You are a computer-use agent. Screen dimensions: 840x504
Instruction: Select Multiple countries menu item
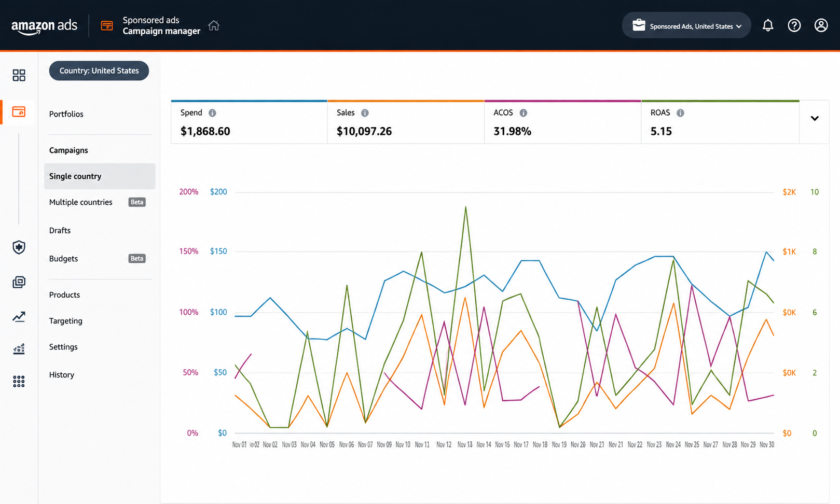pyautogui.click(x=80, y=202)
